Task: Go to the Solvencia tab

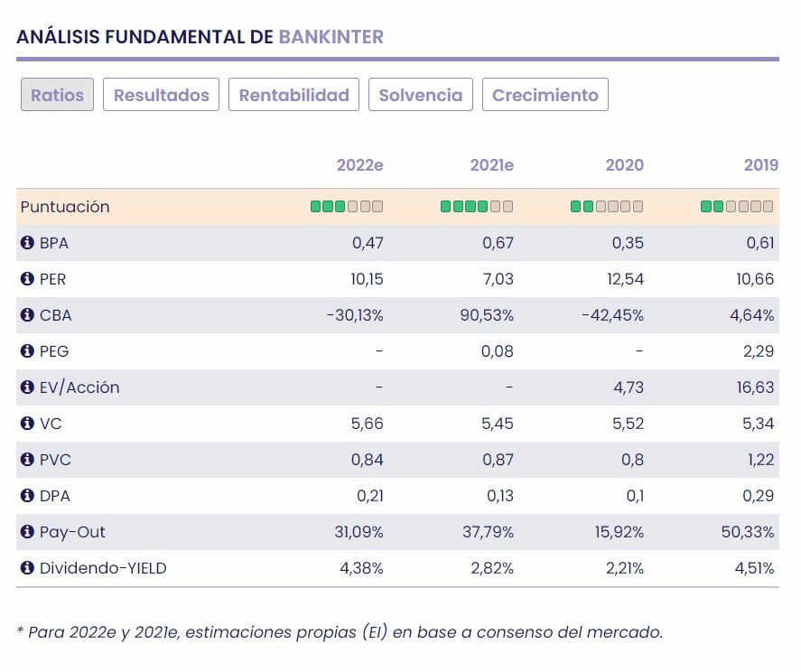Action: (420, 95)
